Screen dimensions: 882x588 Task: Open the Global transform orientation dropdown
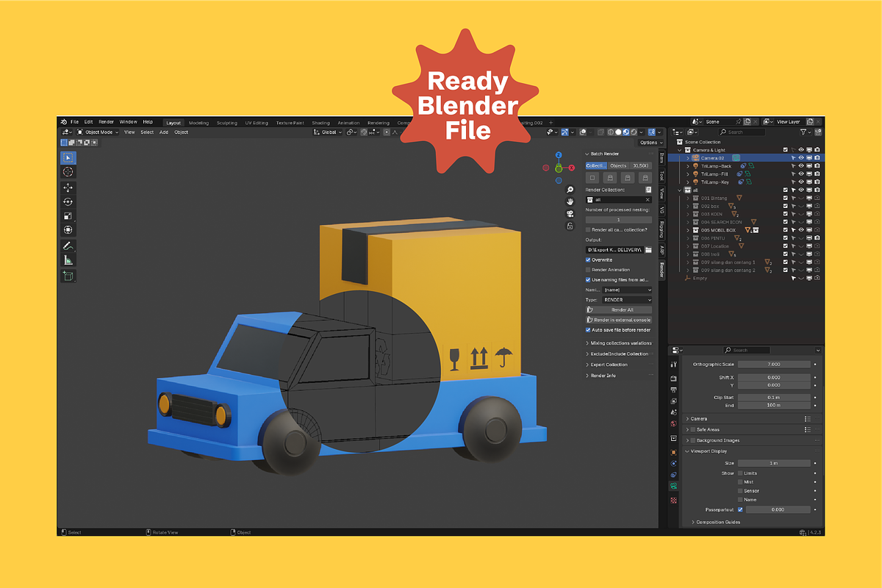pos(328,132)
